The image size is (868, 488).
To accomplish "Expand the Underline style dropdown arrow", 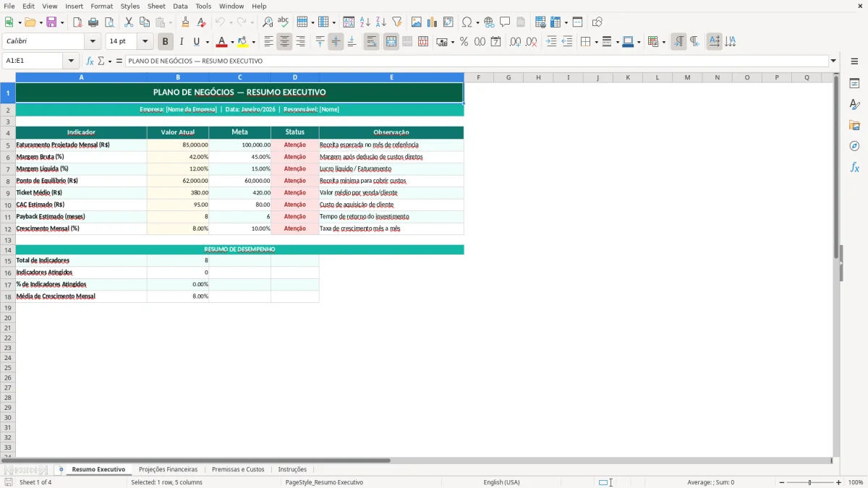I will point(207,42).
